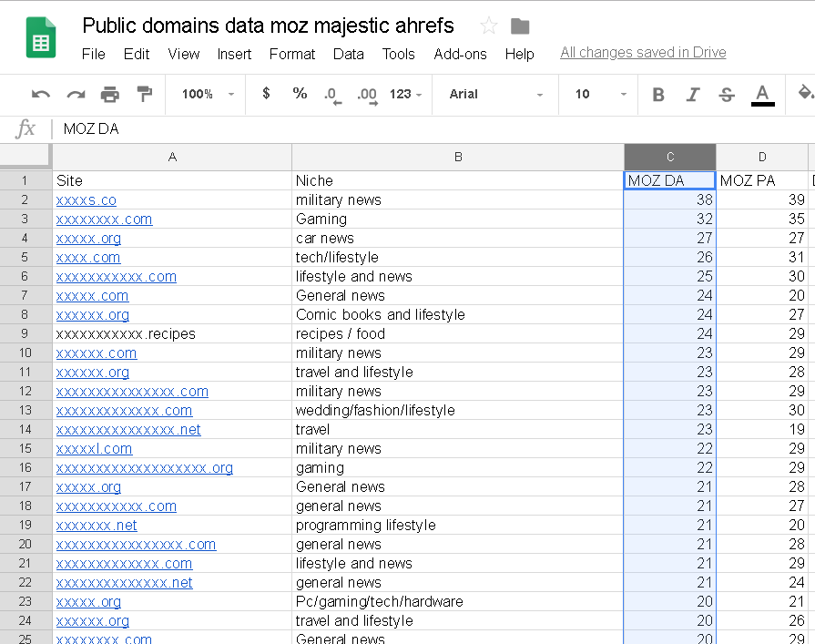The height and width of the screenshot is (644, 815).
Task: Toggle bold formatting
Action: click(659, 94)
